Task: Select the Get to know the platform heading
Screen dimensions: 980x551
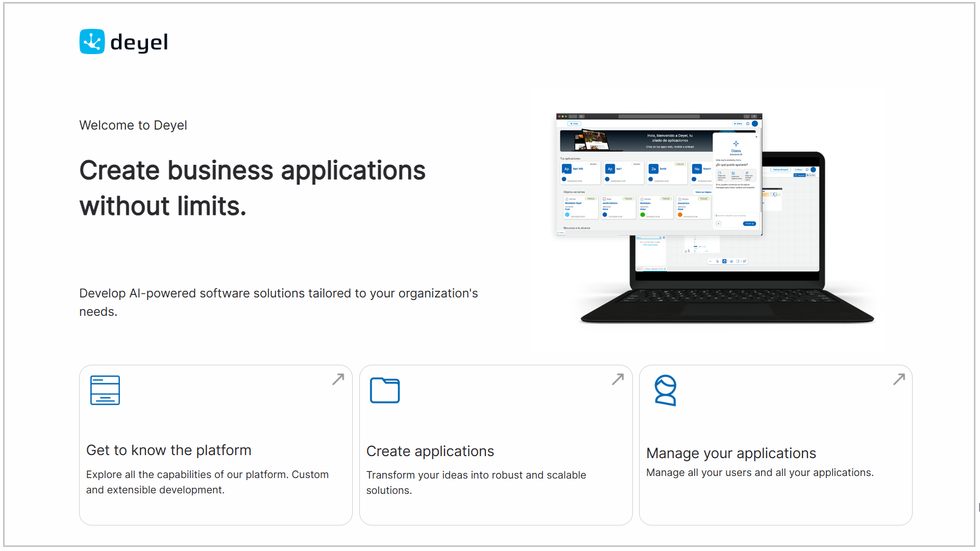Action: click(x=168, y=450)
